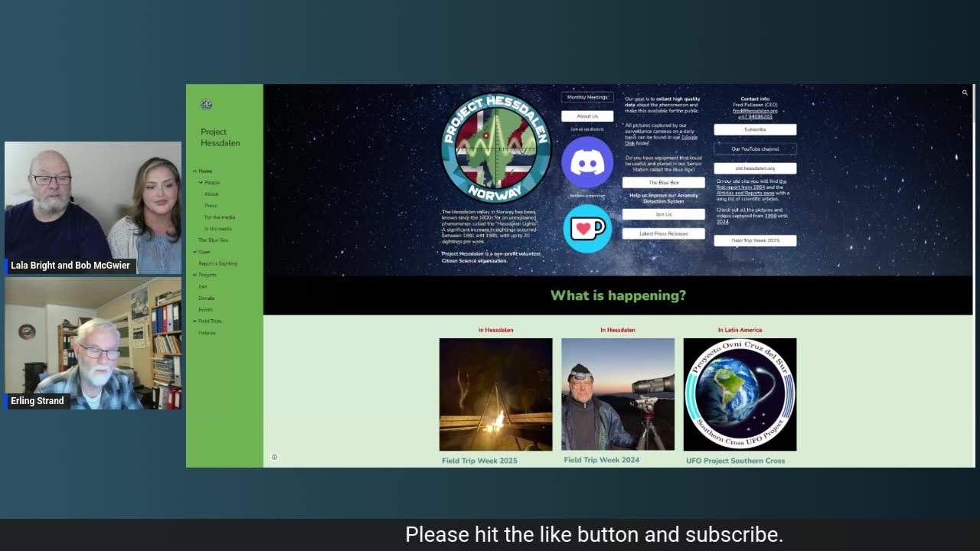Screen dimensions: 980x551
Task: Open 'In the media' sidebar item
Action: pos(218,229)
